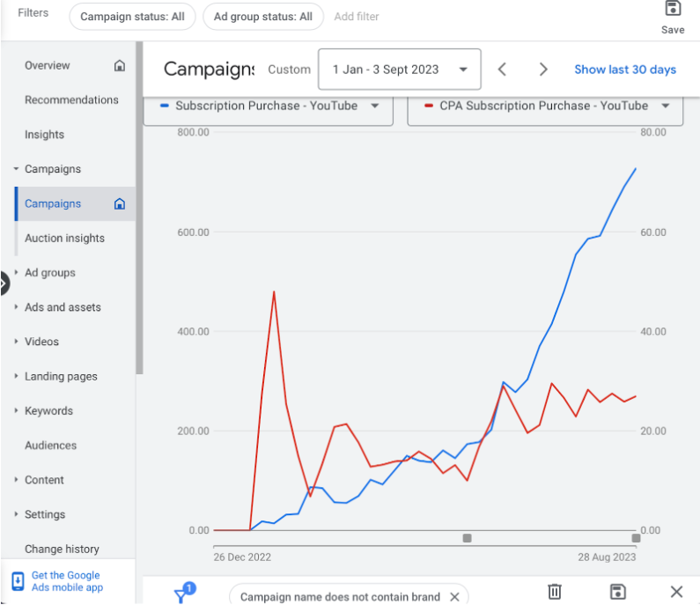Click the Show last 30 days link
This screenshot has height=605, width=700.
click(x=625, y=70)
